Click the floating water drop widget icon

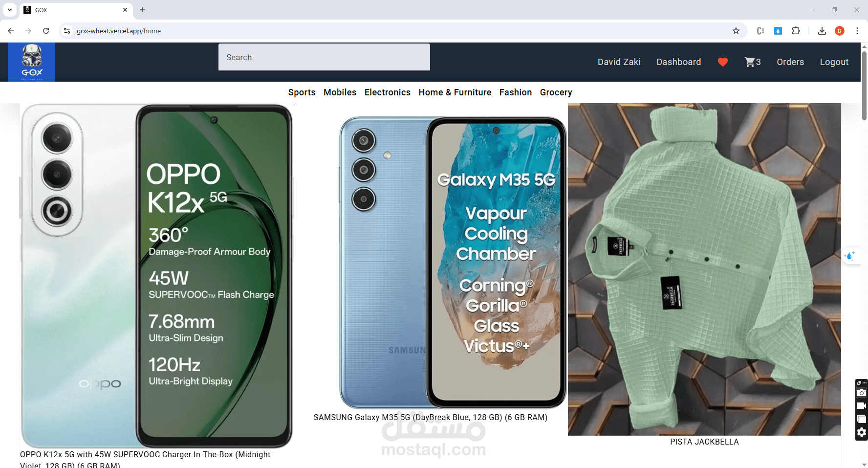[x=850, y=256]
